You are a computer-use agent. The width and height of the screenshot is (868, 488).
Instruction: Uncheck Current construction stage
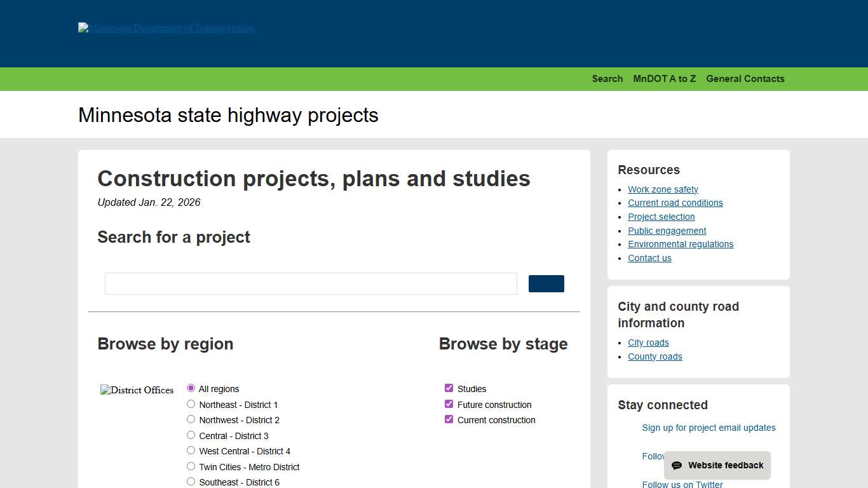point(449,419)
